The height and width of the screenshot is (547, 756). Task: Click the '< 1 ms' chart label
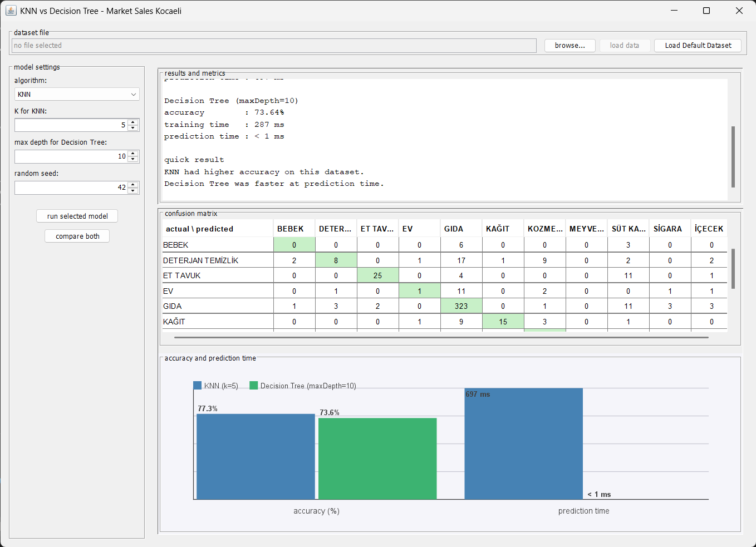click(600, 494)
